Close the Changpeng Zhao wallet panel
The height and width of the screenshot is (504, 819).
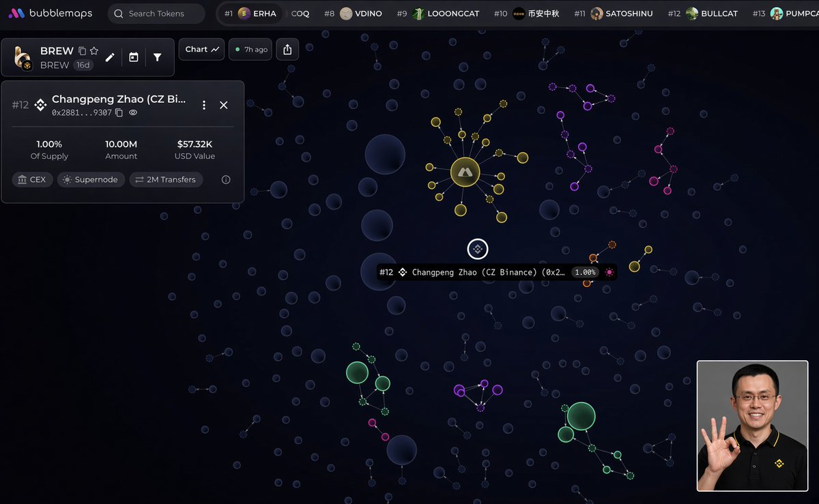(x=224, y=105)
